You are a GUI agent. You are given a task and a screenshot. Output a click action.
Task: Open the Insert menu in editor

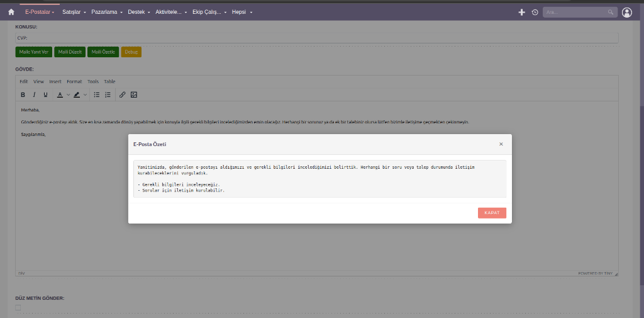click(x=55, y=81)
